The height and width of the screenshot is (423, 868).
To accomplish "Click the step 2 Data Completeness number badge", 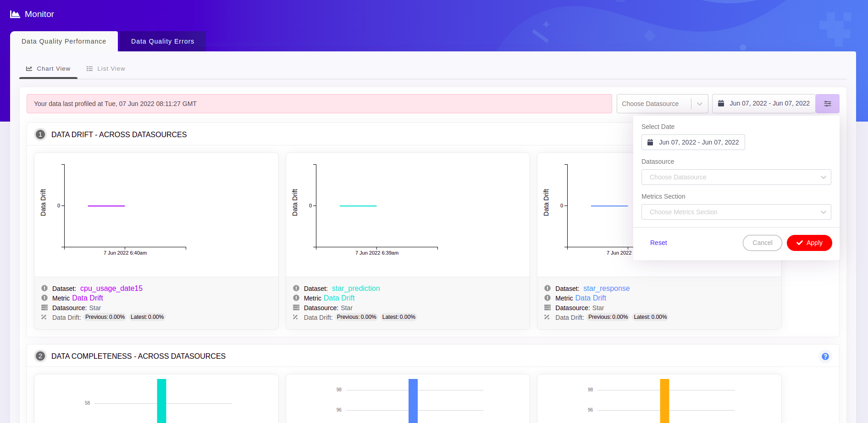I will tap(40, 356).
